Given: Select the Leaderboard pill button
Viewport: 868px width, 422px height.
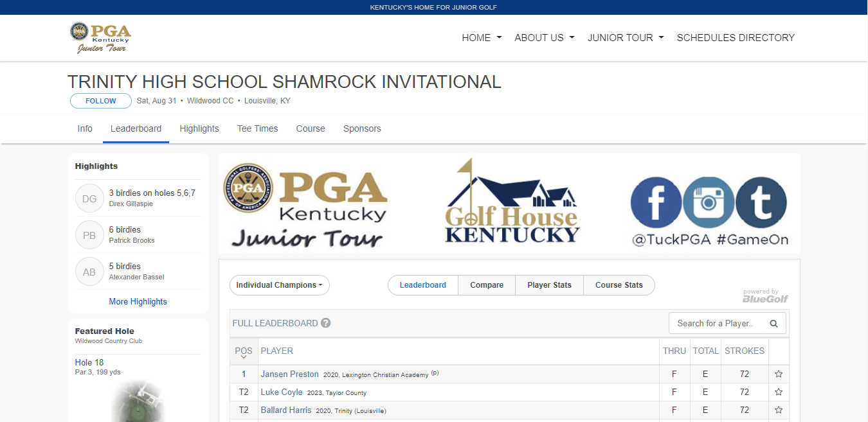Looking at the screenshot, I should tap(423, 285).
